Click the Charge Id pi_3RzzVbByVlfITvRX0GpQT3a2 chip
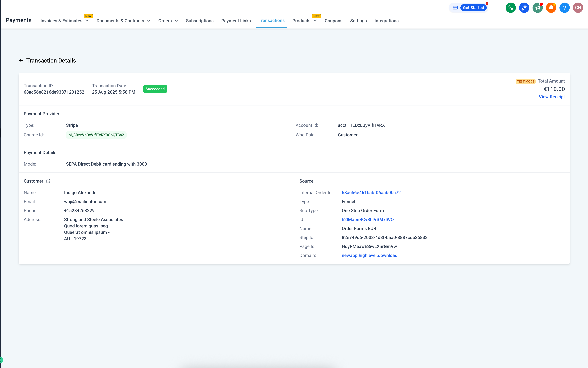 coord(96,135)
